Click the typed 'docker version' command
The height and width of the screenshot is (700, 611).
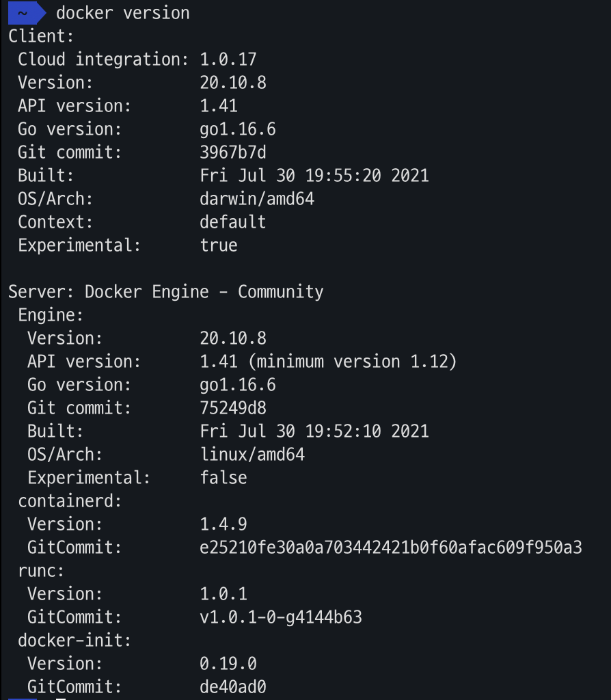(123, 14)
